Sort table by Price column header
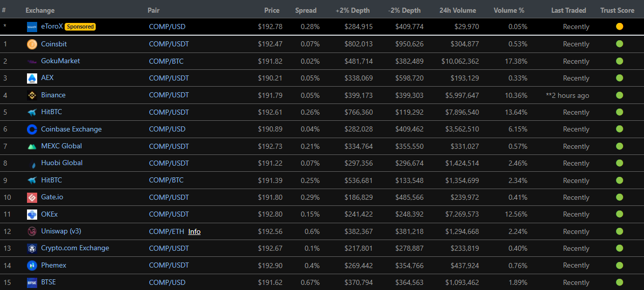This screenshot has height=290, width=644. pos(272,10)
